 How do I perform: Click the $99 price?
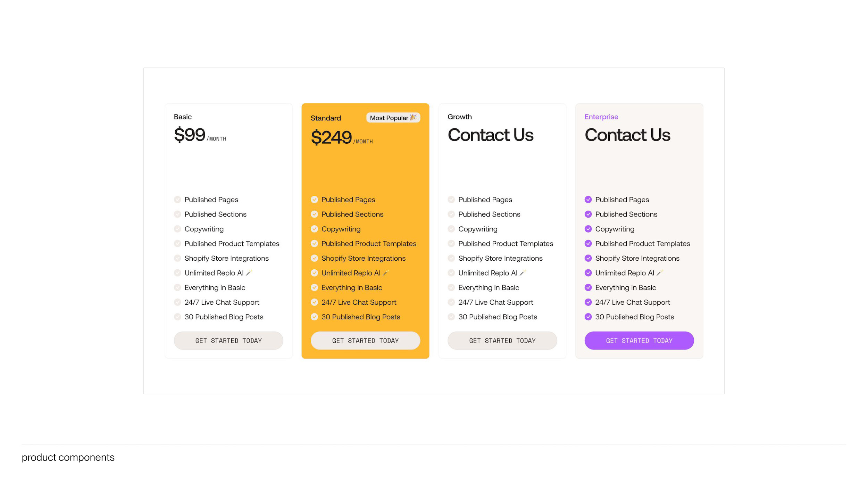(190, 135)
